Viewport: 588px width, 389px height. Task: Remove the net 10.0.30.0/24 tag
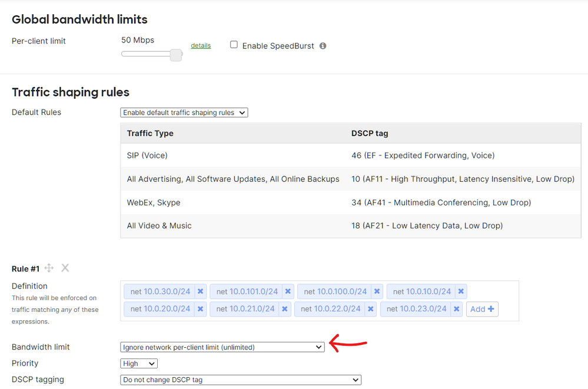tap(200, 291)
